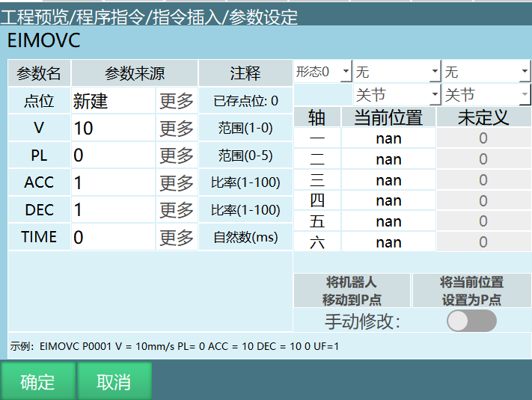The height and width of the screenshot is (400, 532).
Task: Edit the ACC value field showing 1
Action: pyautogui.click(x=113, y=182)
